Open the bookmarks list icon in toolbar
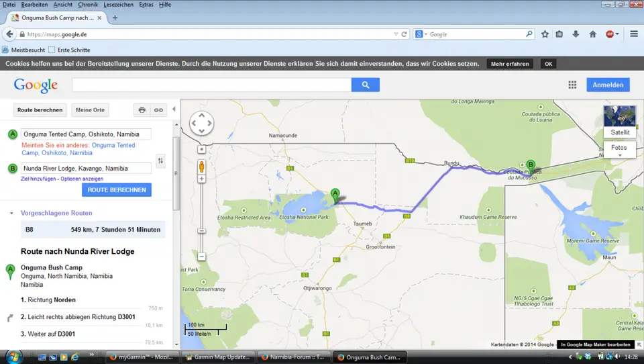This screenshot has height=364, width=644. (559, 34)
